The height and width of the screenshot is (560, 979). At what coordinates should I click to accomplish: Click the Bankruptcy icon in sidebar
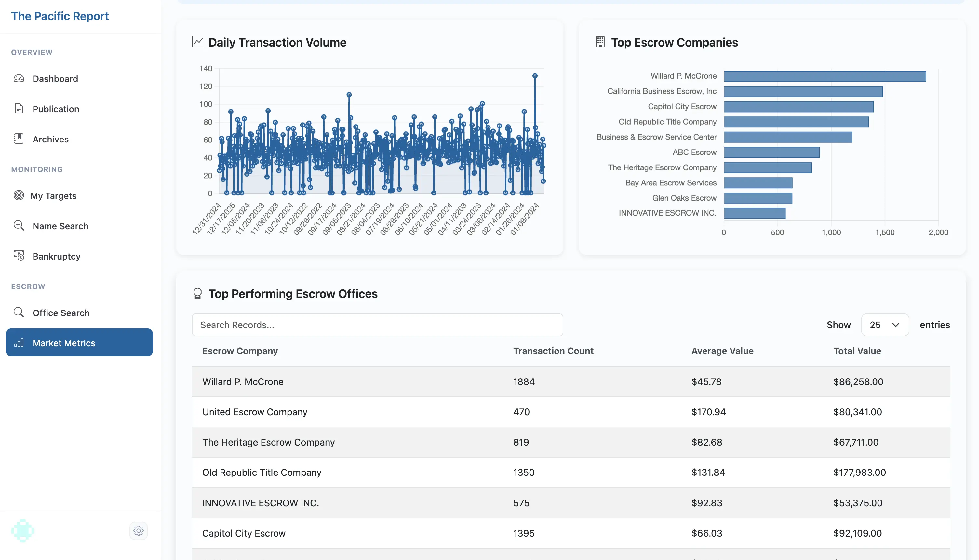[19, 256]
